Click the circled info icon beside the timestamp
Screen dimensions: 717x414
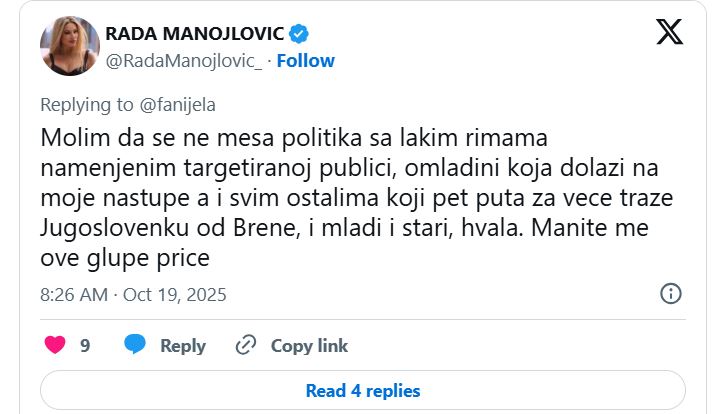pos(672,294)
